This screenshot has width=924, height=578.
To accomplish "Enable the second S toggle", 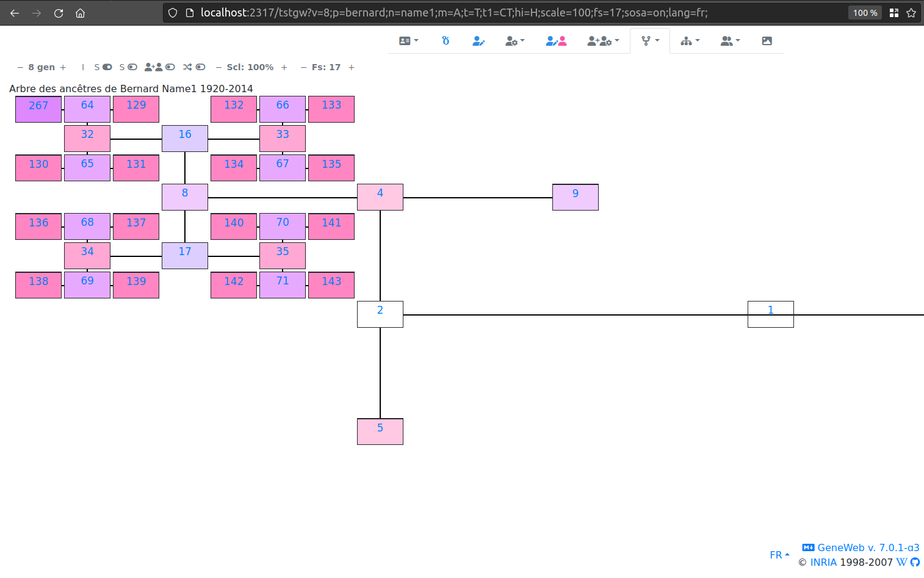I will coord(132,67).
